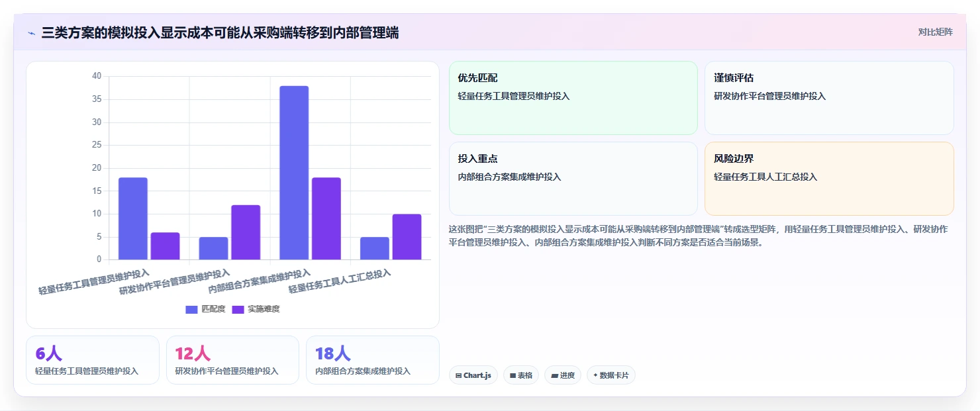Image resolution: width=980 pixels, height=411 pixels.
Task: Click the 匹配度 legend color box
Action: [x=191, y=309]
